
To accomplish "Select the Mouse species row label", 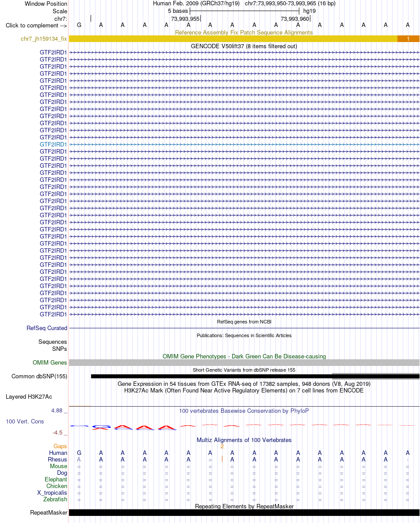I will click(59, 466).
